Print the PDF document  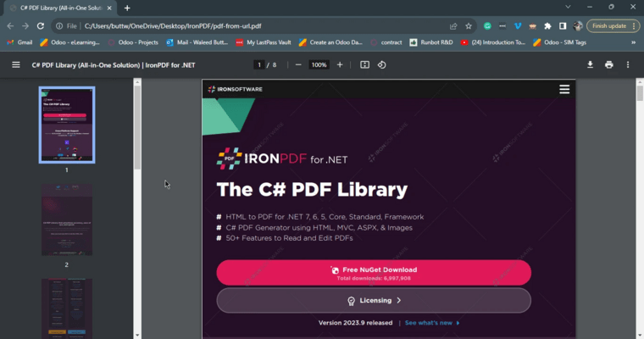point(609,65)
